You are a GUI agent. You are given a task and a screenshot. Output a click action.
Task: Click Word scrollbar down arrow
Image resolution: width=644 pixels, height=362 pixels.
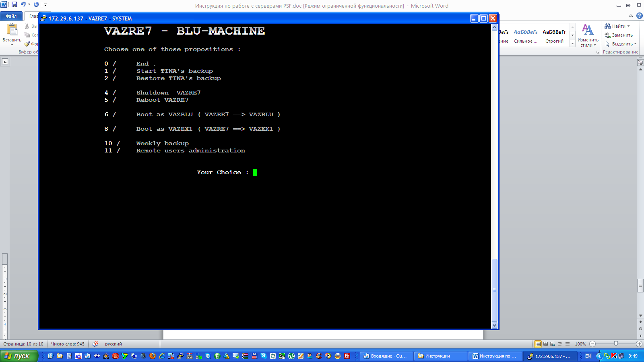(640, 316)
